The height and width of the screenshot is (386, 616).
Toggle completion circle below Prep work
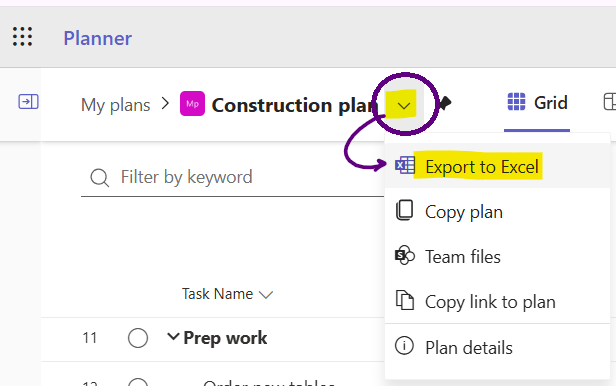click(138, 382)
